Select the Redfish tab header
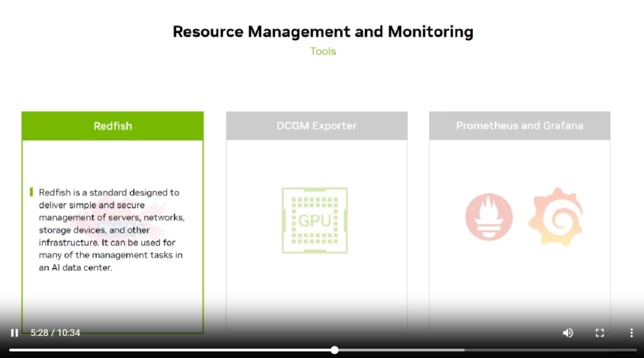 (x=113, y=126)
